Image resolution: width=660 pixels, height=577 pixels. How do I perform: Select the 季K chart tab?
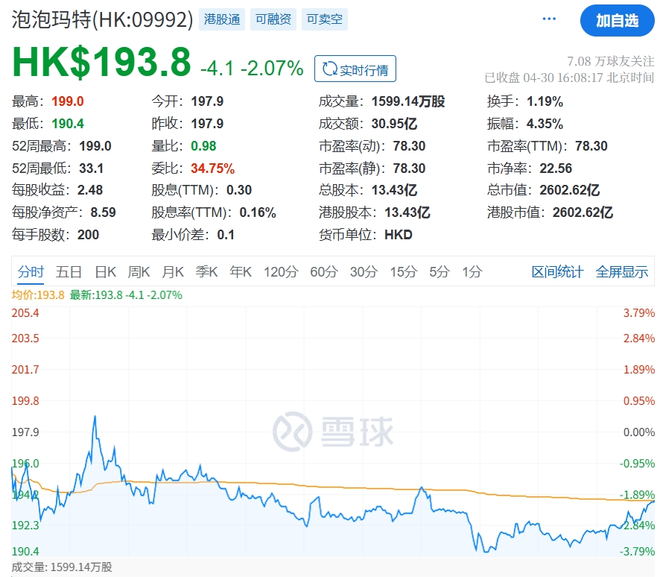click(207, 271)
